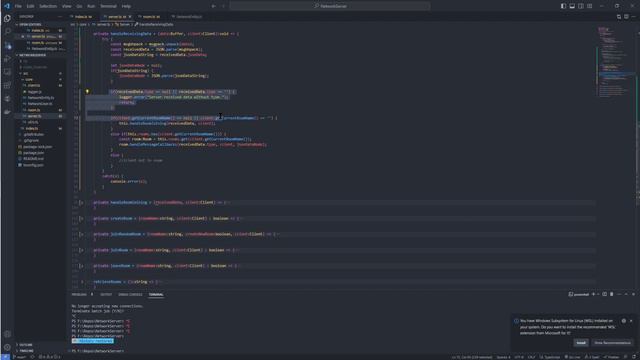The height and width of the screenshot is (360, 640).
Task: Open the File menu
Action: [x=18, y=6]
